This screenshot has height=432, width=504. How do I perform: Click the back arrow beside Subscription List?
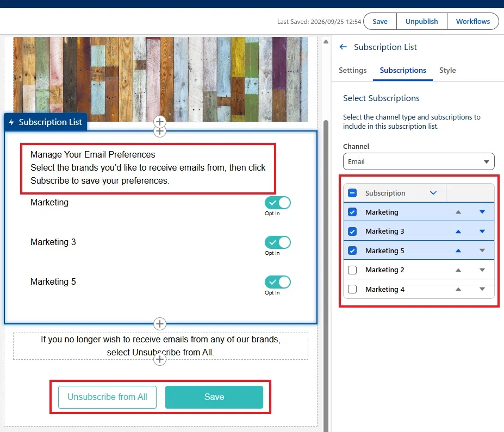point(343,47)
